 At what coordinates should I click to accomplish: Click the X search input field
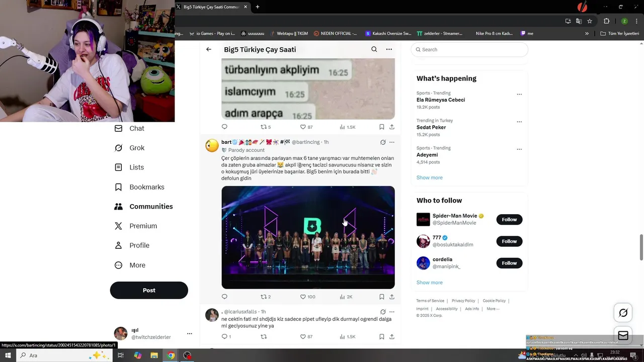point(469,49)
